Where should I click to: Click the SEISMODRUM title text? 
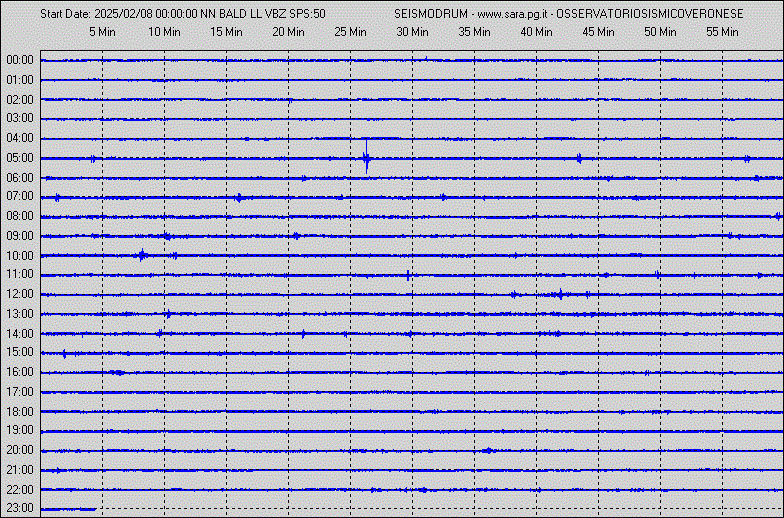coord(431,14)
